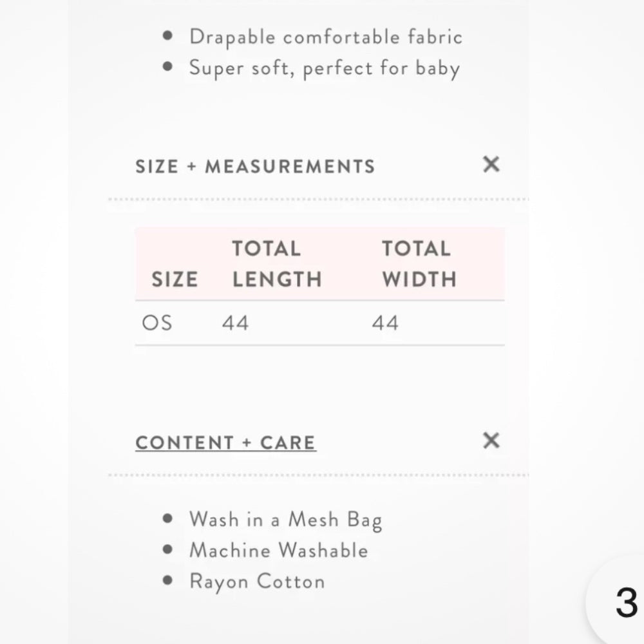Image resolution: width=644 pixels, height=644 pixels.
Task: Toggle the SIZE + MEASUREMENTS section open
Action: (255, 166)
